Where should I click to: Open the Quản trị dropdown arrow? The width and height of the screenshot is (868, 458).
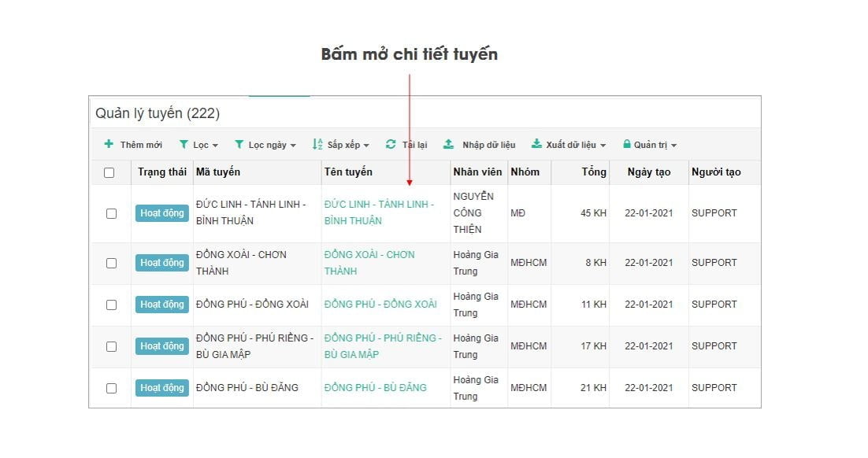click(673, 146)
